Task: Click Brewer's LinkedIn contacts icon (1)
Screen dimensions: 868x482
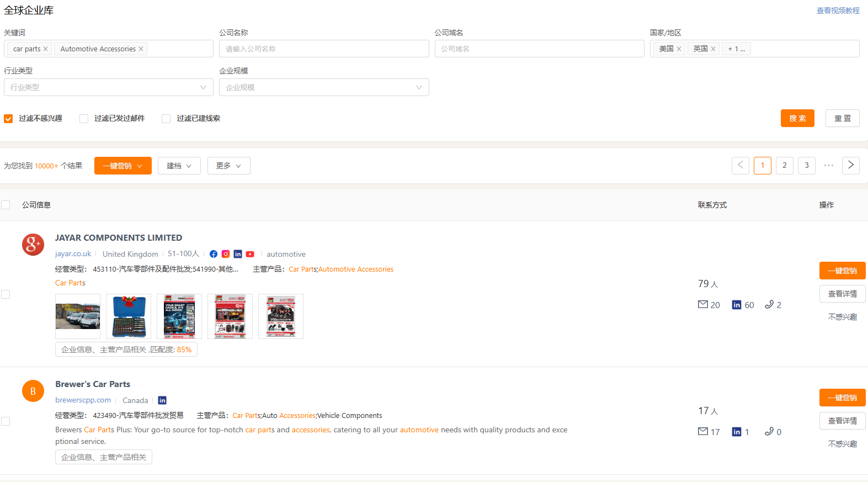Action: pyautogui.click(x=737, y=432)
